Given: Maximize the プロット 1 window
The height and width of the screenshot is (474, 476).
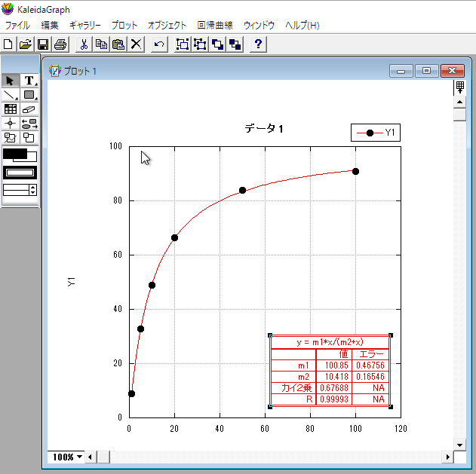Looking at the screenshot, I should tap(426, 71).
